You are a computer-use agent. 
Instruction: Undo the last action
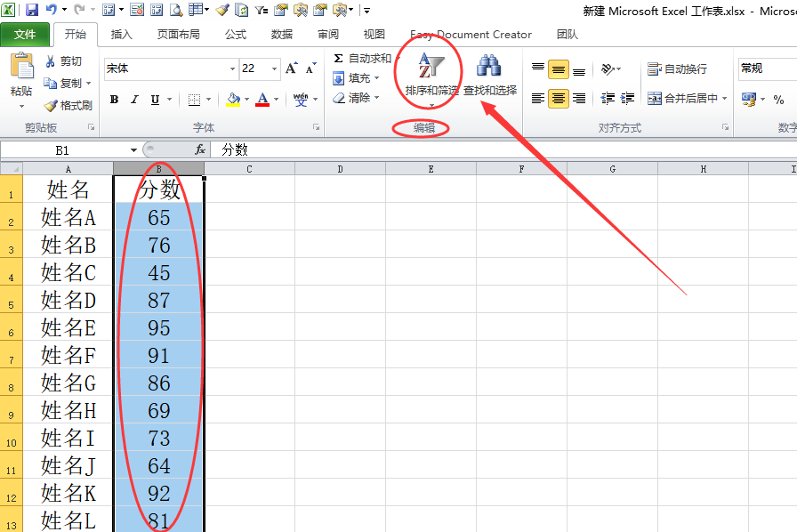pyautogui.click(x=52, y=9)
